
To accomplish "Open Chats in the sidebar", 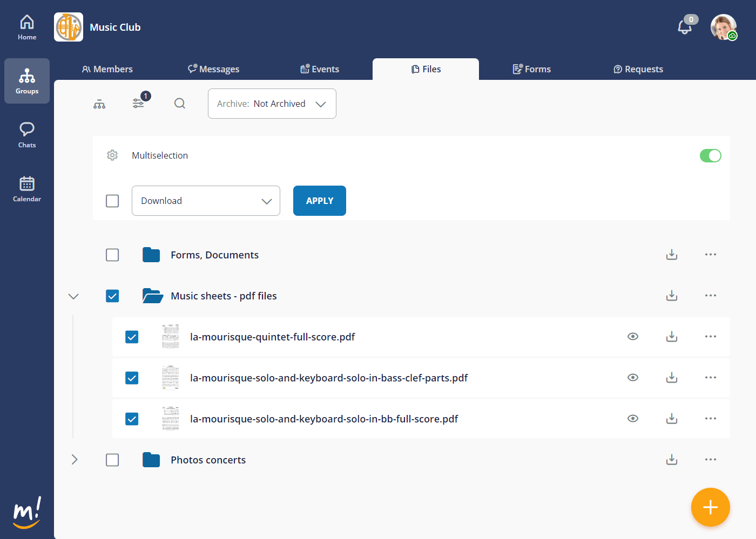I will (27, 135).
